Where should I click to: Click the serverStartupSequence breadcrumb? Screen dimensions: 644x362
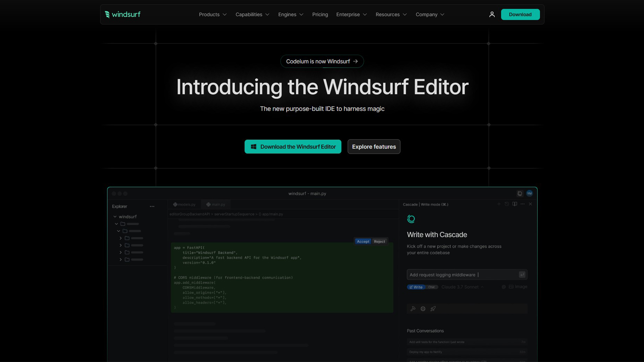[x=234, y=214]
